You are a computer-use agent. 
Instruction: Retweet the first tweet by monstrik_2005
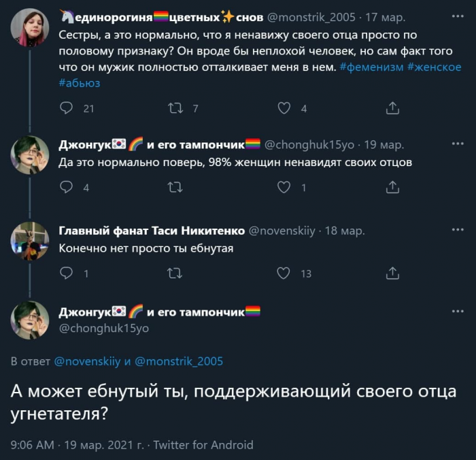pos(175,108)
